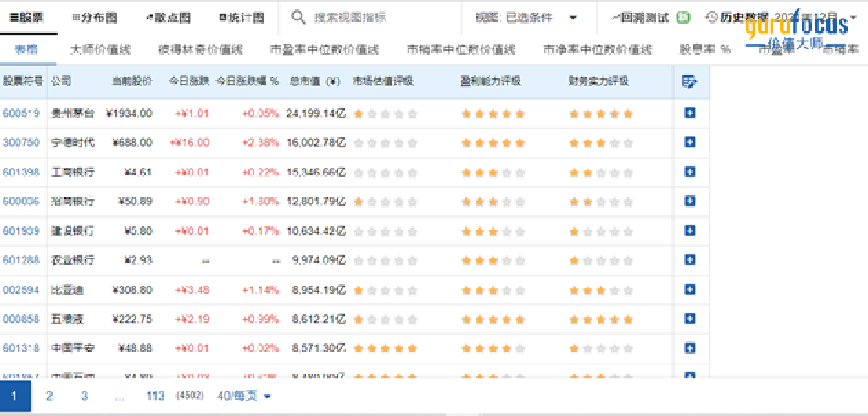Add 工商银行 row with plus icon
The image size is (868, 416).
pyautogui.click(x=690, y=171)
